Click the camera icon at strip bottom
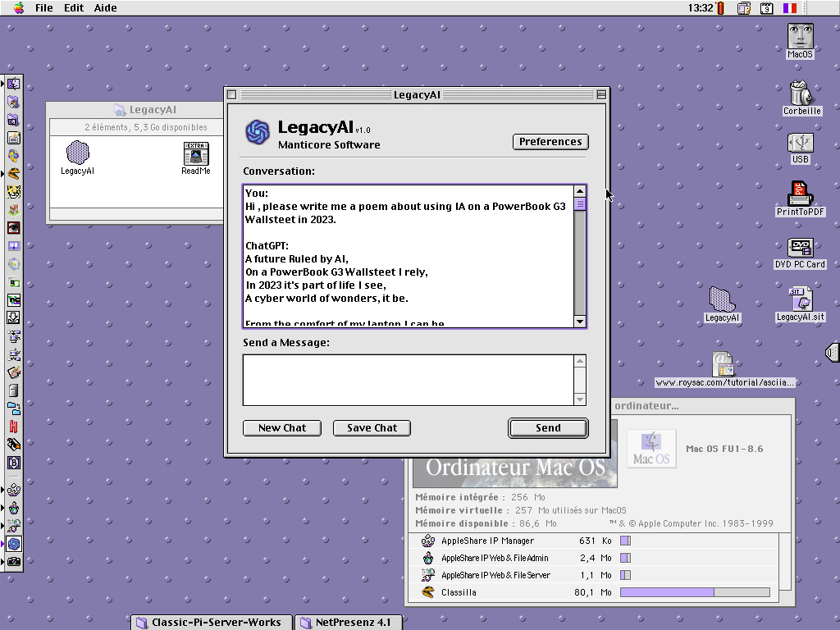 click(13, 561)
